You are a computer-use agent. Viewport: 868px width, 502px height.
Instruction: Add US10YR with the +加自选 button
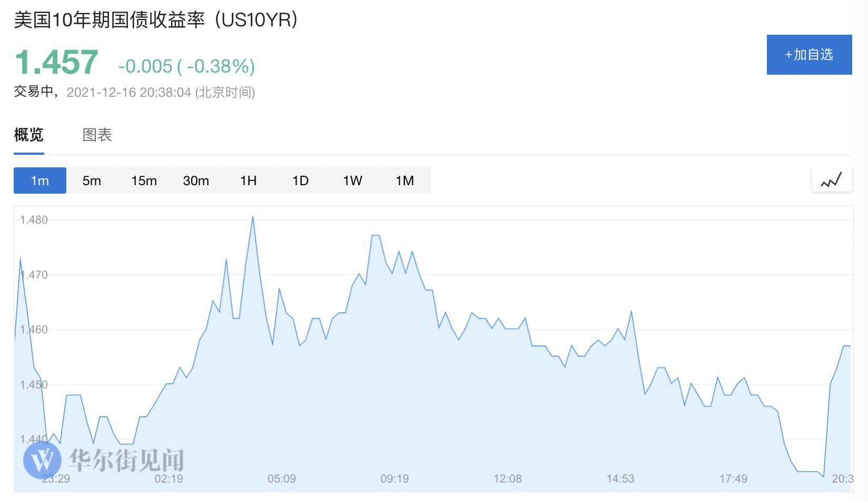coord(809,55)
